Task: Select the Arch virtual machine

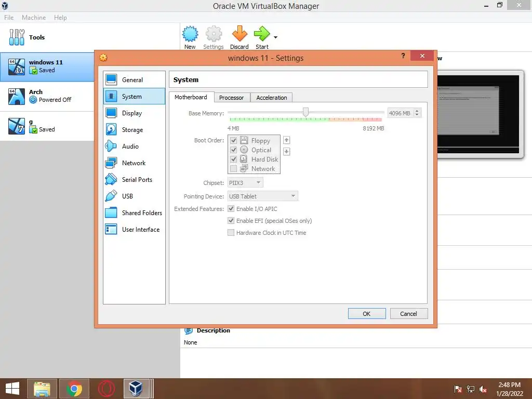Action: point(47,96)
